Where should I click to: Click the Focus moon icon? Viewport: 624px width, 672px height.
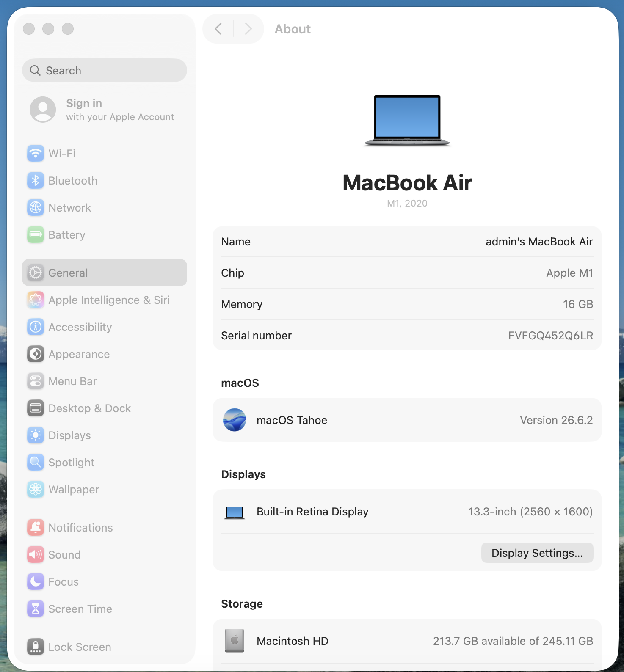36,581
